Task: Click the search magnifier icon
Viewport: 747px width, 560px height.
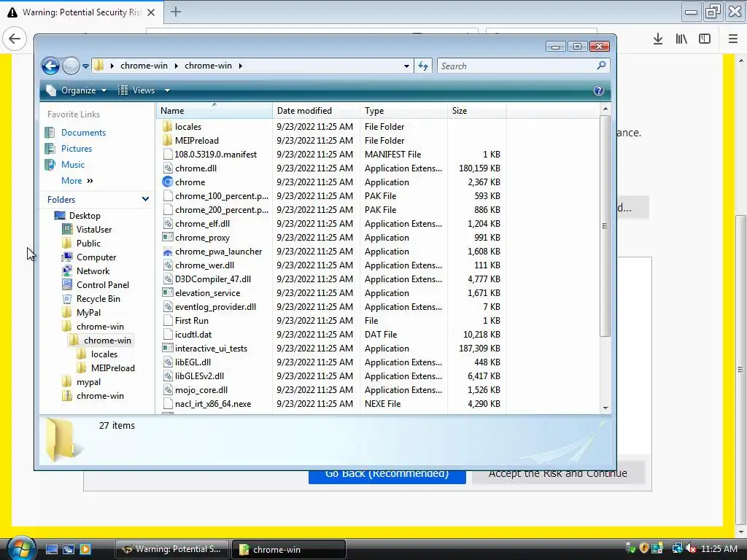Action: point(601,66)
